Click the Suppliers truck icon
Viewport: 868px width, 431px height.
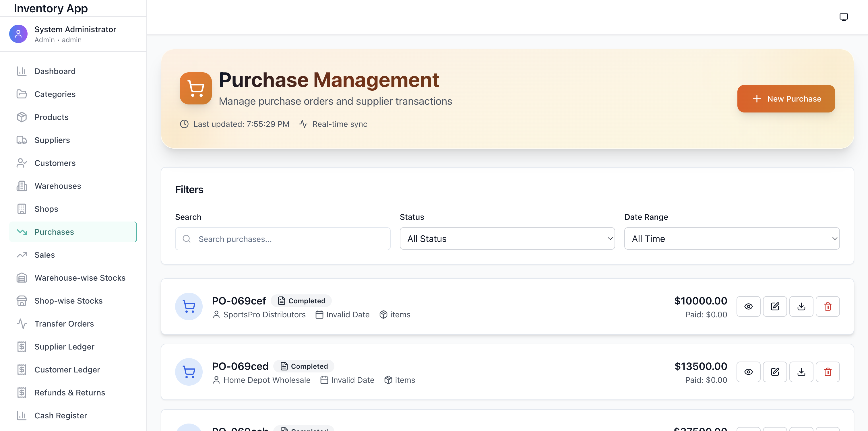coord(22,140)
